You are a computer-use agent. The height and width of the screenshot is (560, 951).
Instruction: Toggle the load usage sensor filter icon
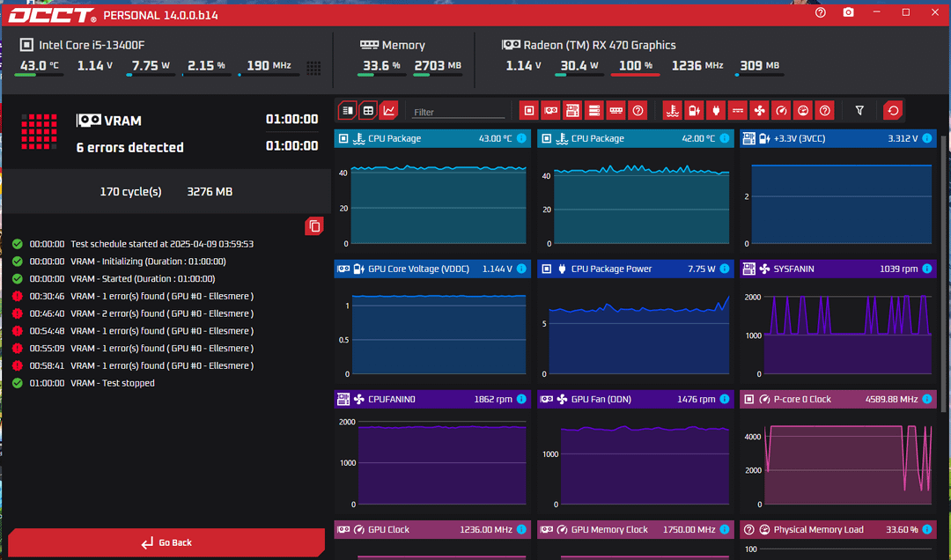803,110
